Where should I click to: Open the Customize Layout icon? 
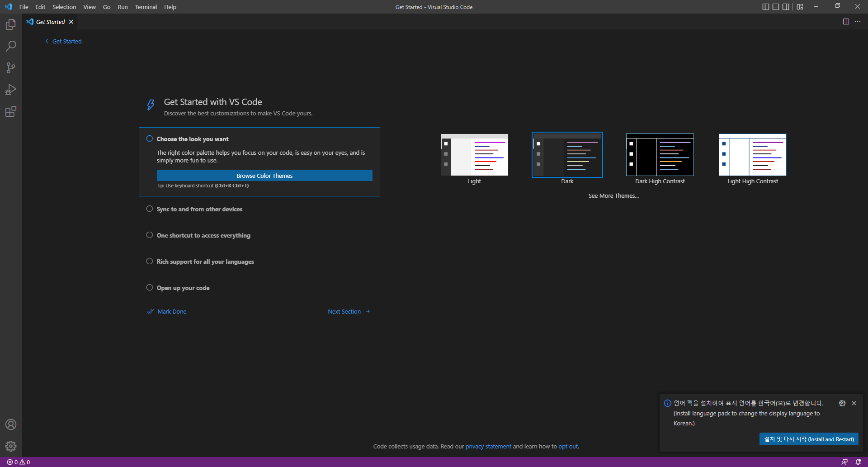pyautogui.click(x=800, y=7)
